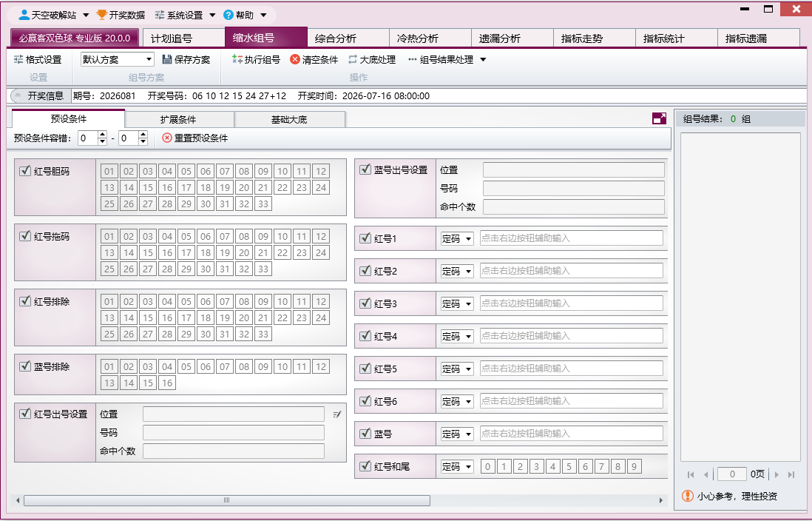Click the 清空条件 clear icon
This screenshot has height=521, width=812.
point(294,60)
